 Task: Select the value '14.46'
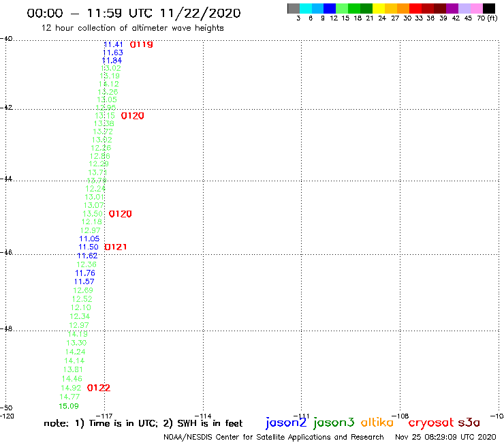[72, 379]
